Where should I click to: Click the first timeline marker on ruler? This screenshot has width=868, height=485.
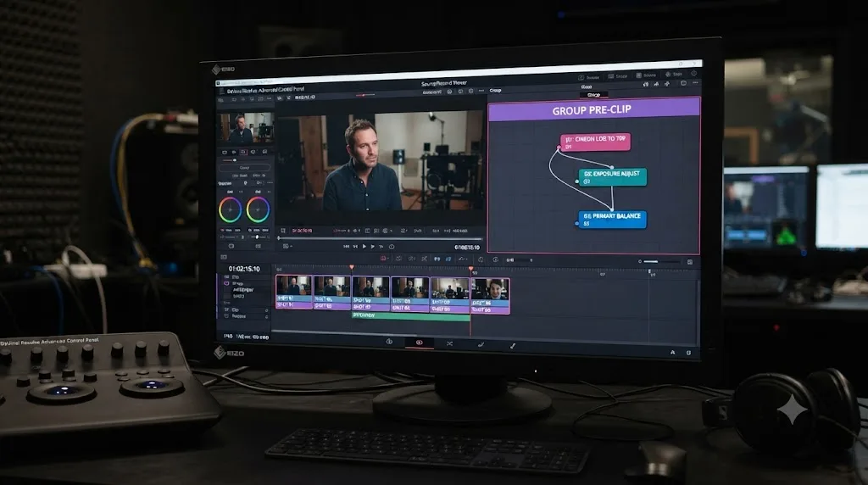tap(352, 268)
